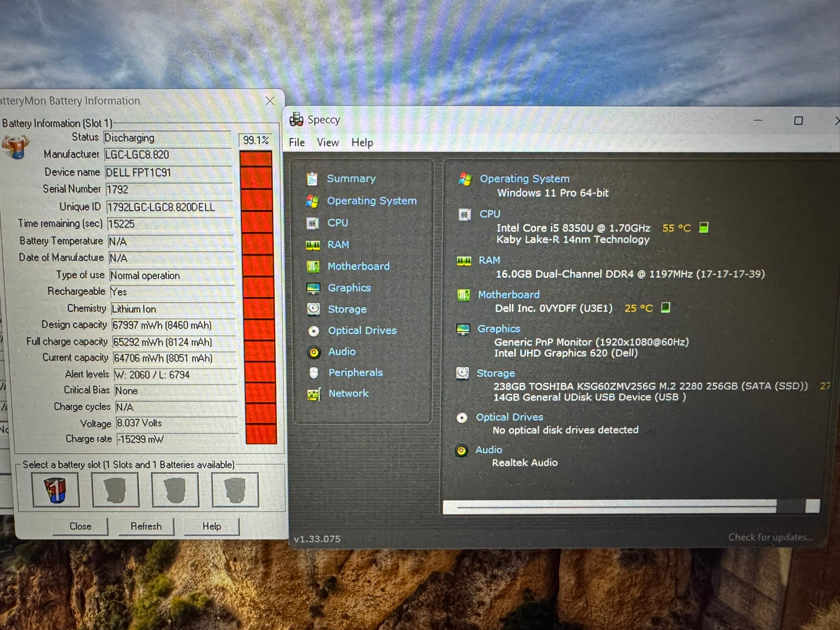Click the green CPU temperature indicator icon

(x=704, y=228)
